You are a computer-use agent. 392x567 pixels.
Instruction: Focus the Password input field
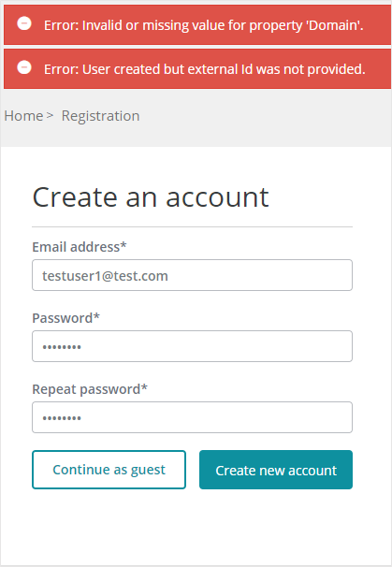click(192, 346)
